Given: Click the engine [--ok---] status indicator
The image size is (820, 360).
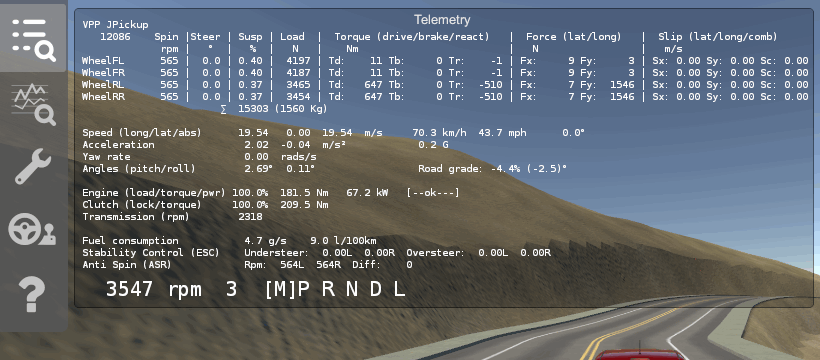Looking at the screenshot, I should 433,193.
